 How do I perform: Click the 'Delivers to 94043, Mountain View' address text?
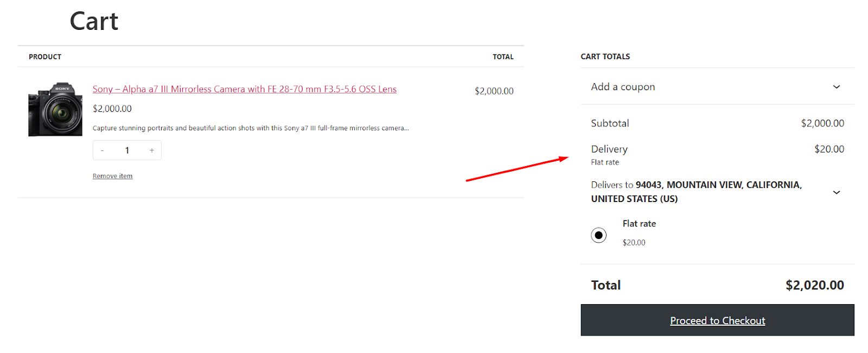coord(697,192)
